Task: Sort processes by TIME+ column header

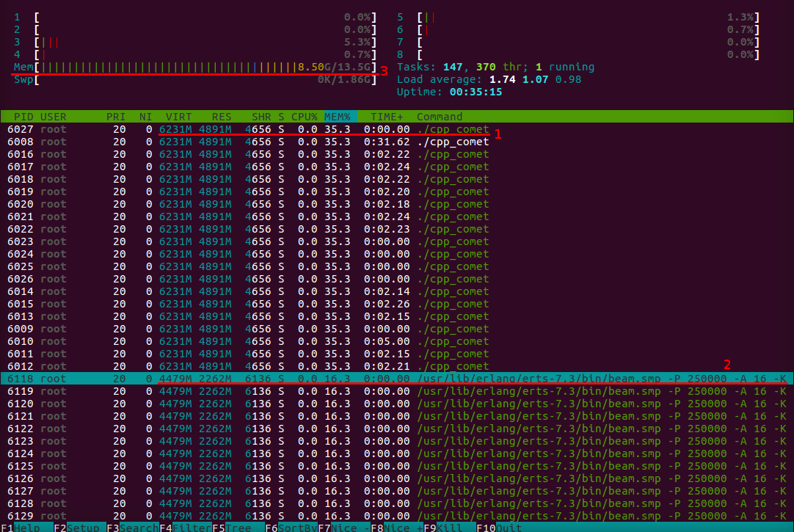Action: (x=387, y=117)
